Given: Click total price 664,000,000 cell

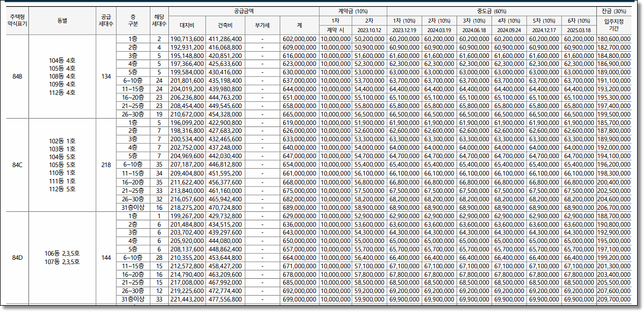Looking at the screenshot, I should (x=299, y=258).
